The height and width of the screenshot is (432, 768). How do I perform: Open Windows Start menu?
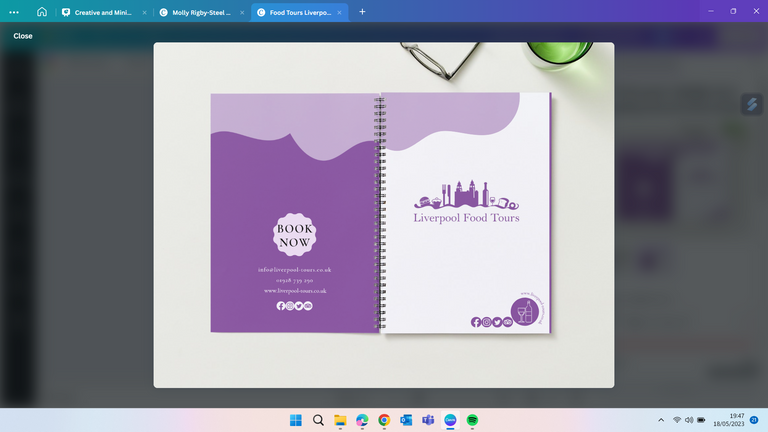click(x=296, y=420)
